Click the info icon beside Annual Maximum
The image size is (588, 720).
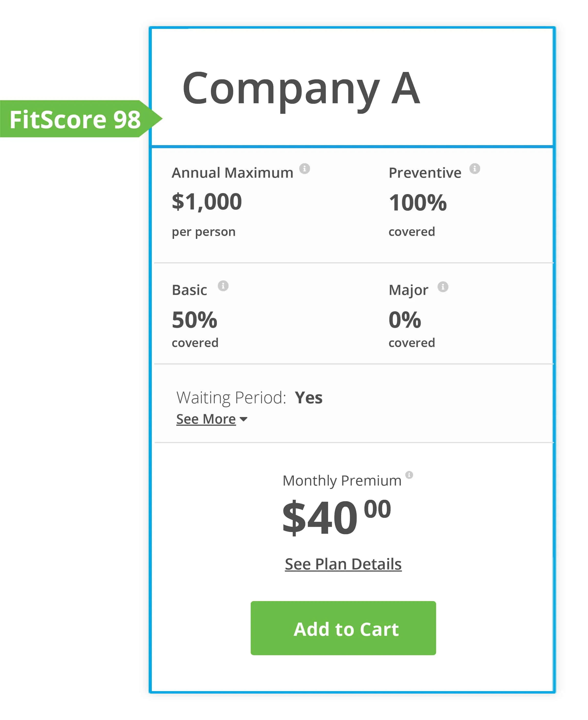304,168
